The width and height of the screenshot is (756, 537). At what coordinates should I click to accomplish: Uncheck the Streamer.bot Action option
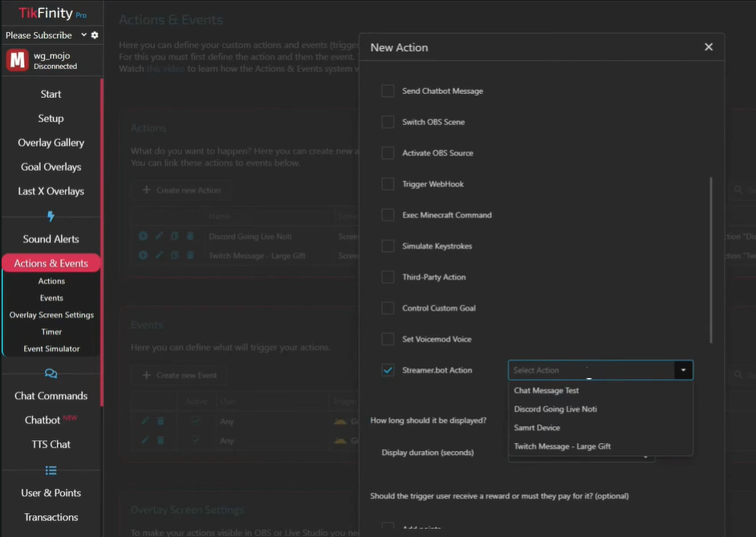(388, 370)
